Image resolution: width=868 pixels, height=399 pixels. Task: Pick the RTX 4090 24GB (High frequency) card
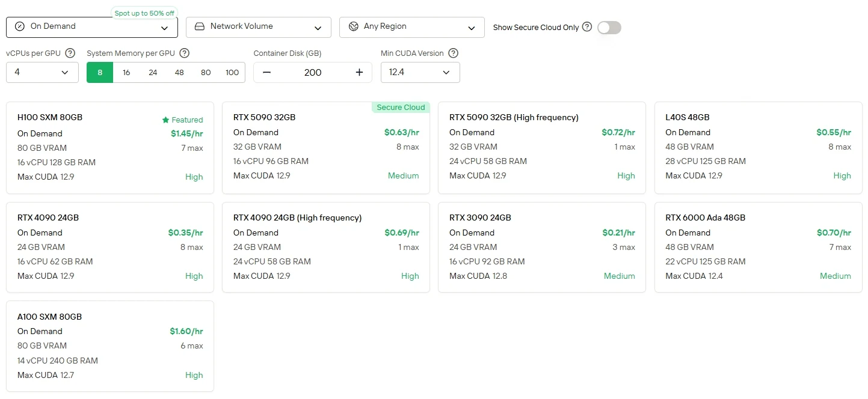326,247
